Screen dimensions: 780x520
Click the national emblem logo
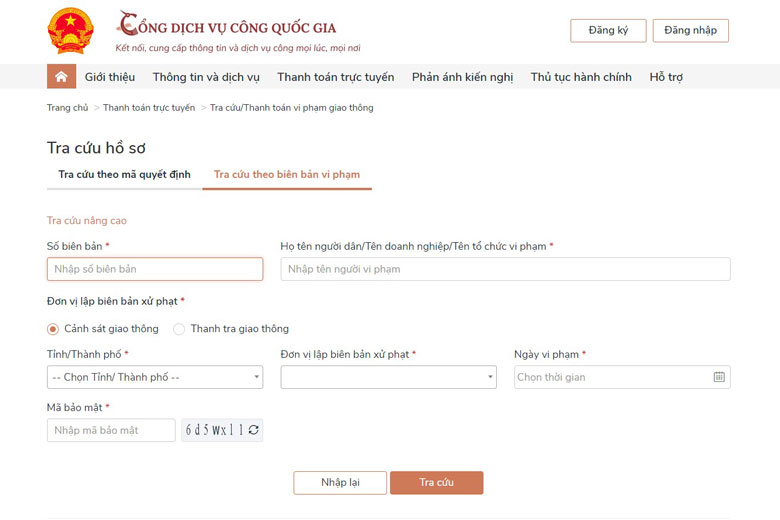[x=70, y=30]
